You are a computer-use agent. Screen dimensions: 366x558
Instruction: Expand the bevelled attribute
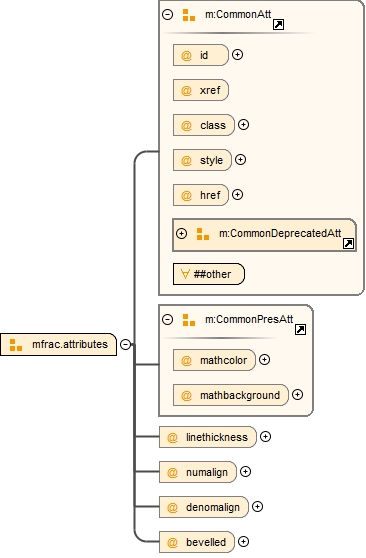point(243,542)
